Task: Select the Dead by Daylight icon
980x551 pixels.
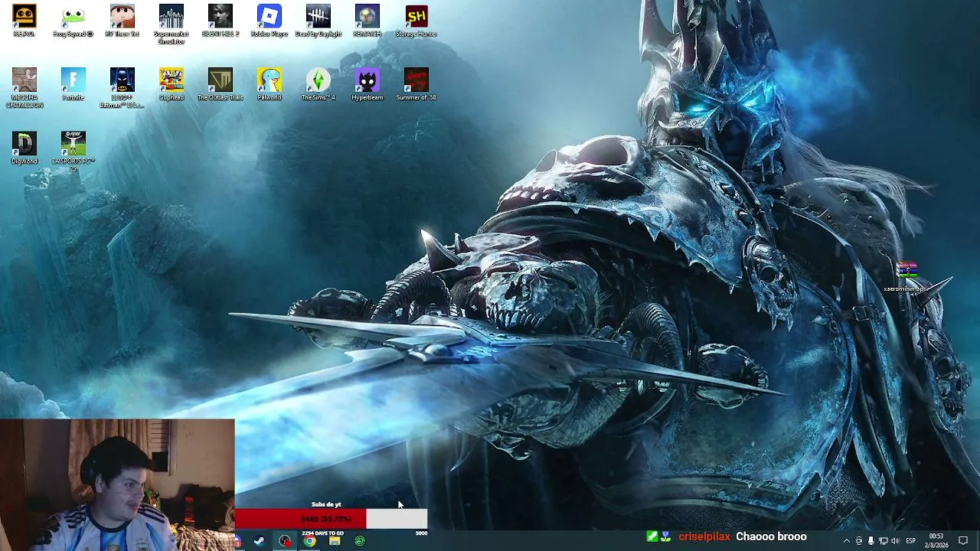Action: pyautogui.click(x=318, y=21)
